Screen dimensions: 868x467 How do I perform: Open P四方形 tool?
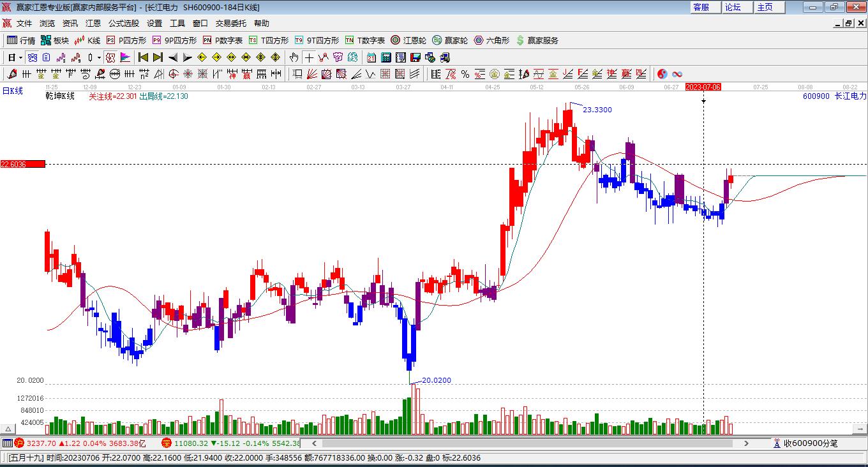tap(126, 40)
